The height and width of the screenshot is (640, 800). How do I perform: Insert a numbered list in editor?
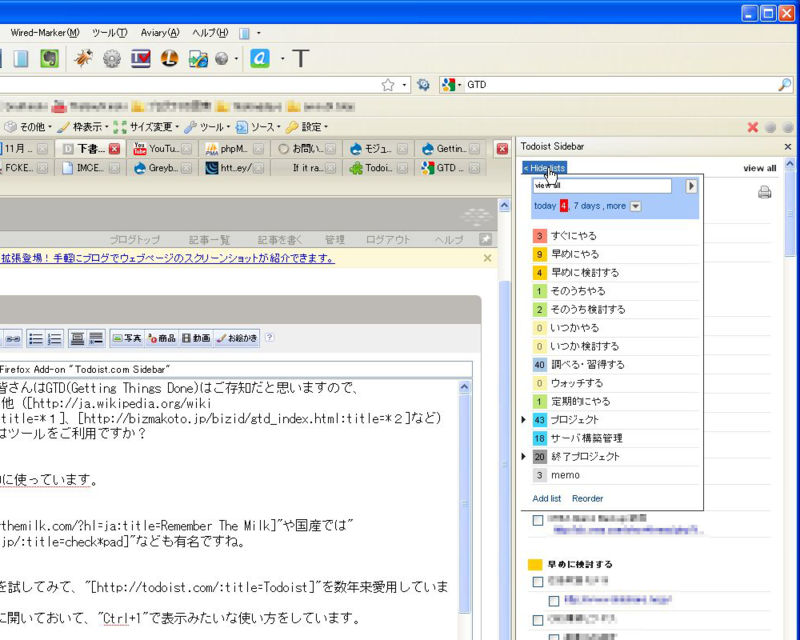point(54,338)
